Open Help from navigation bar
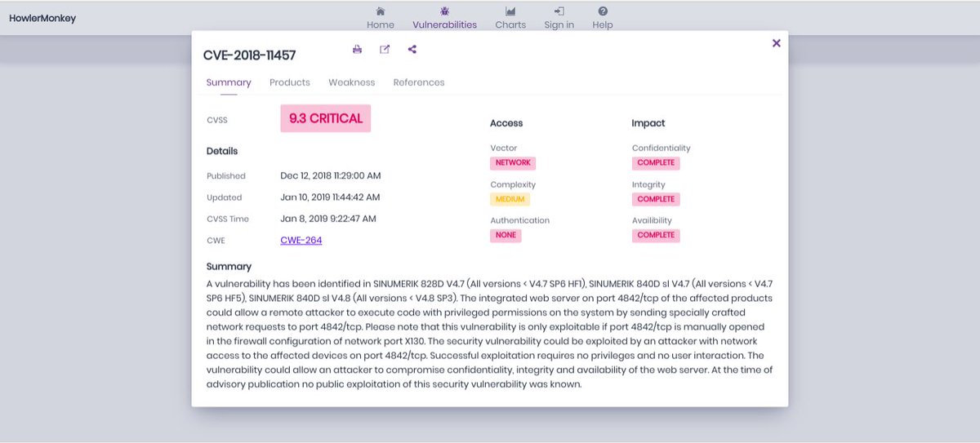Screen dimensions: 980x443 pos(603,24)
